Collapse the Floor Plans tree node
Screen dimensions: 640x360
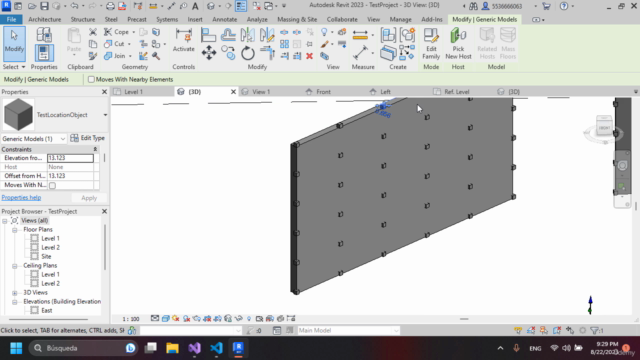point(15,230)
